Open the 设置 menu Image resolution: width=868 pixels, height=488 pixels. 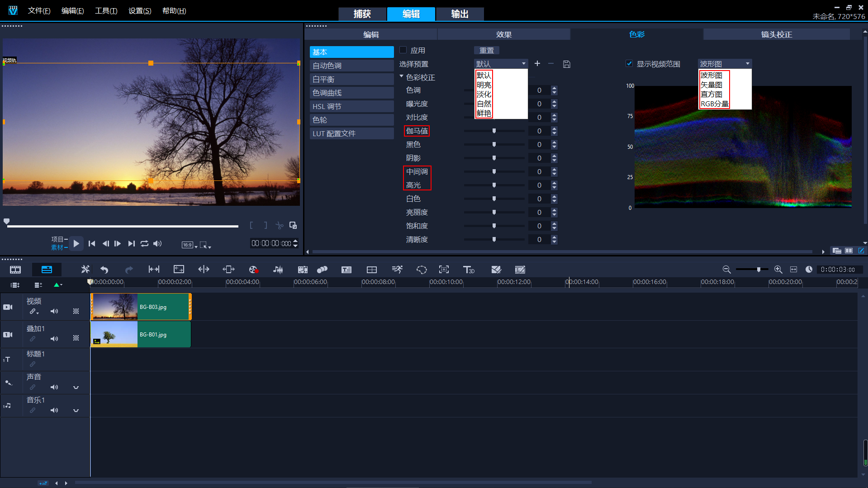pos(140,10)
